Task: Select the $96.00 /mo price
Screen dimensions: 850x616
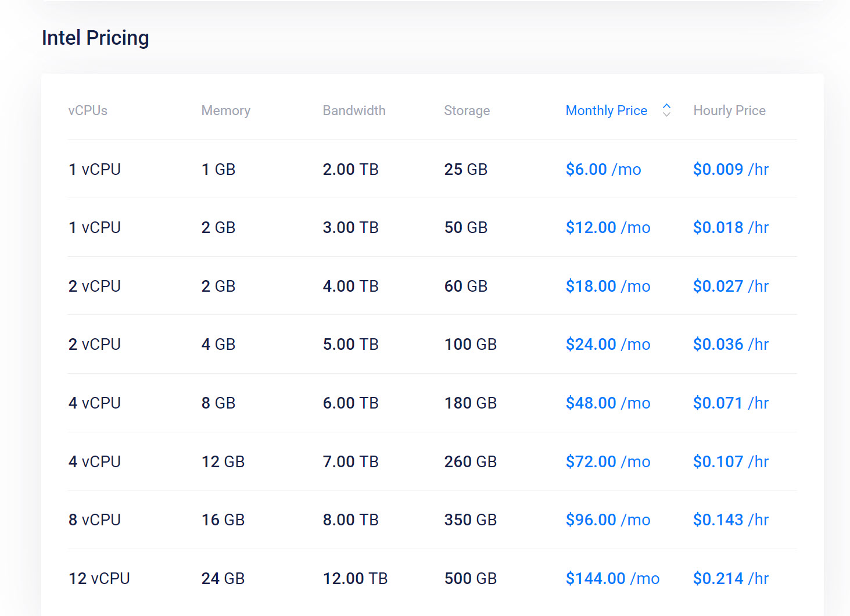Action: coord(608,520)
